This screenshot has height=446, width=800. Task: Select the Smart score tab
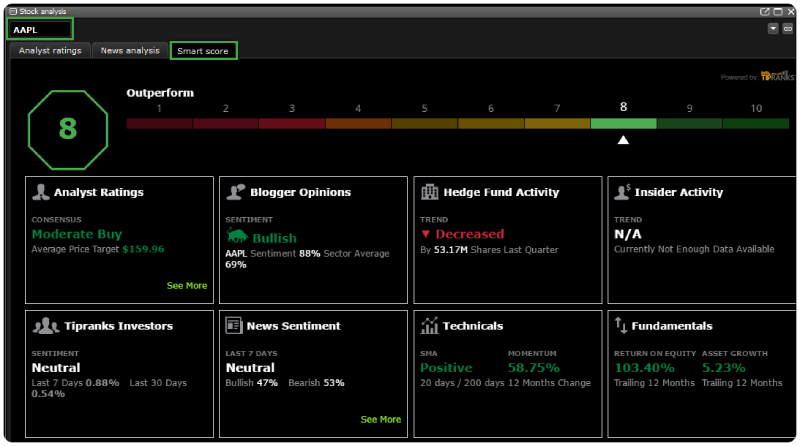(x=203, y=51)
